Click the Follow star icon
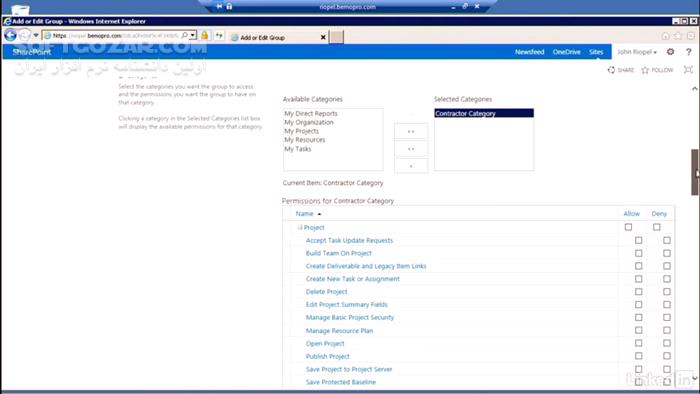Image resolution: width=700 pixels, height=394 pixels. tap(645, 70)
